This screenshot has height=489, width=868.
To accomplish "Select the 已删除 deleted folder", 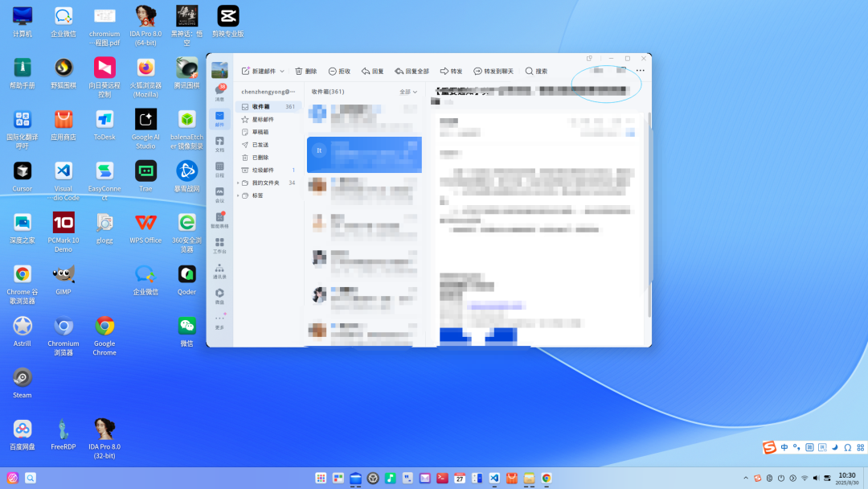I will tap(268, 158).
